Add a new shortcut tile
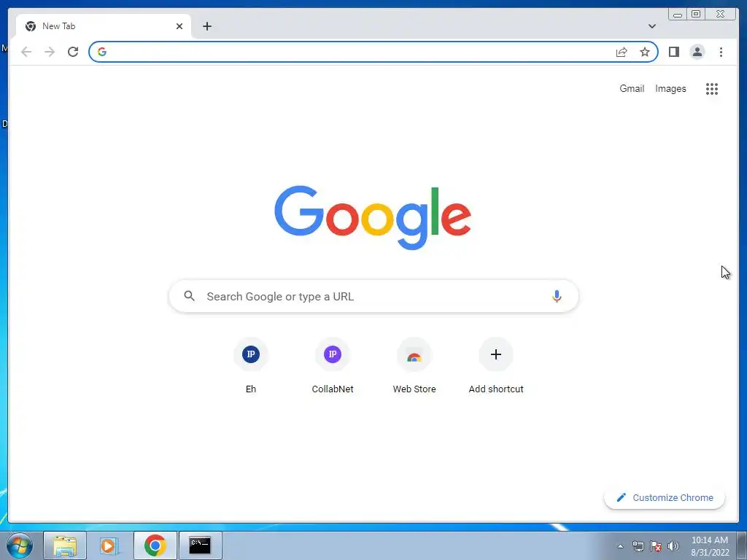The width and height of the screenshot is (747, 560). click(x=496, y=366)
